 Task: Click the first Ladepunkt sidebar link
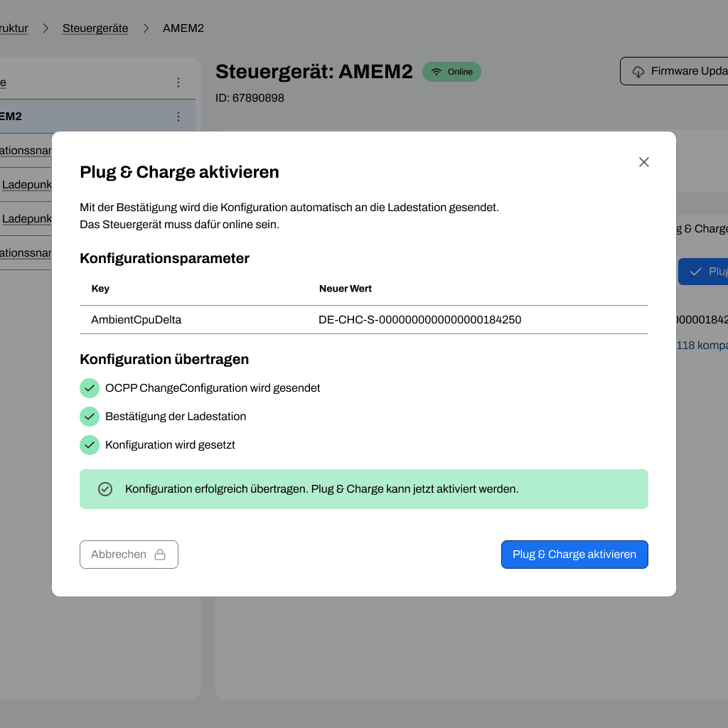26,185
